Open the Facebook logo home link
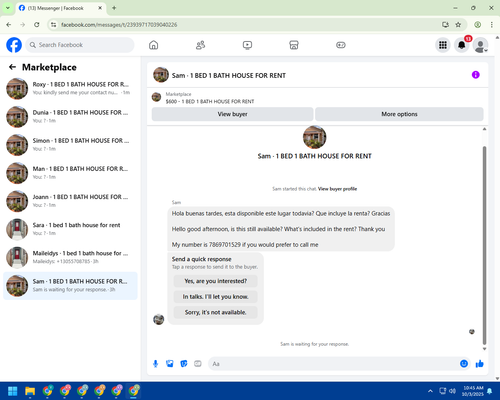This screenshot has width=500, height=400. coord(14,45)
